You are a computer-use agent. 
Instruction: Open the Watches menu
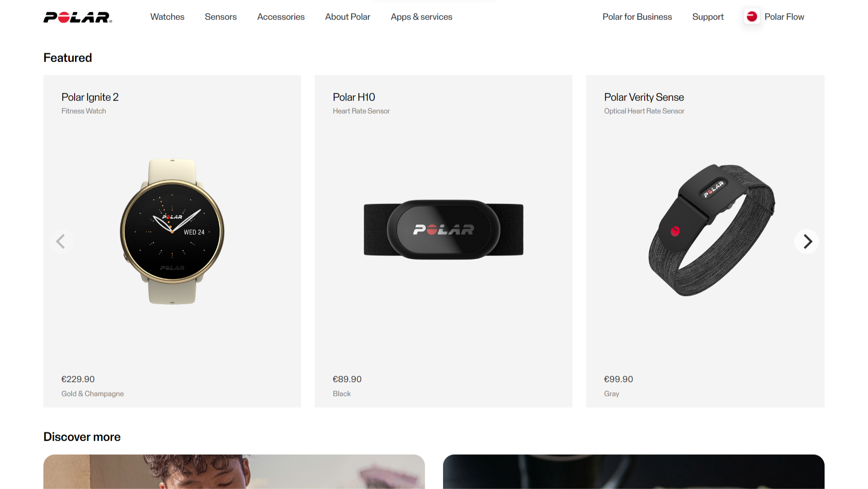tap(167, 17)
